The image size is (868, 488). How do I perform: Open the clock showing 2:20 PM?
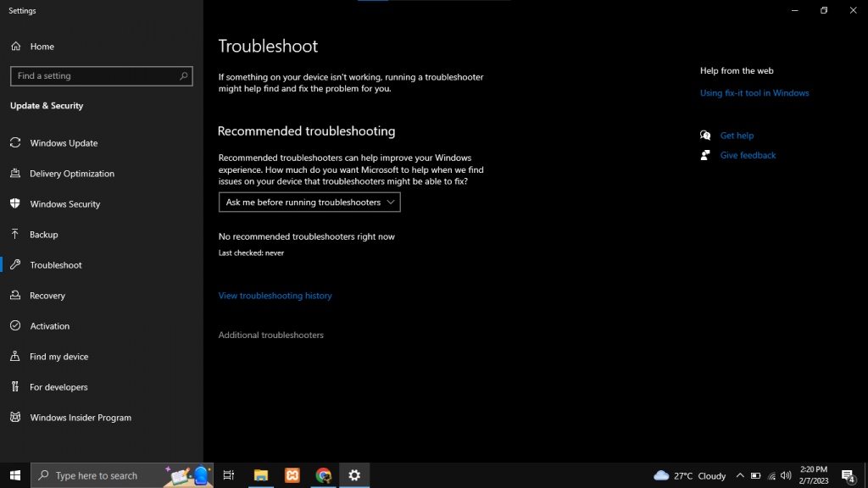(x=813, y=475)
